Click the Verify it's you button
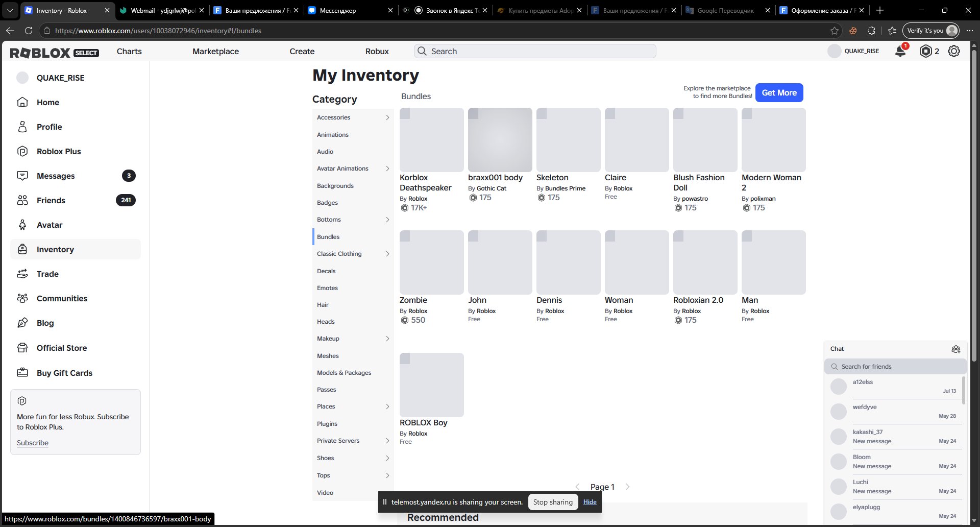The height and width of the screenshot is (527, 980). coord(931,31)
